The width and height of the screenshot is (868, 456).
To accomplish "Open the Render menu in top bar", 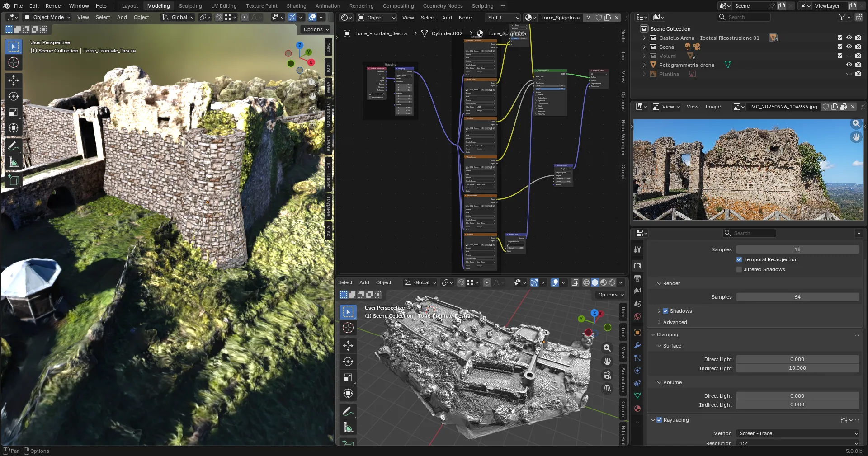I will click(x=54, y=6).
